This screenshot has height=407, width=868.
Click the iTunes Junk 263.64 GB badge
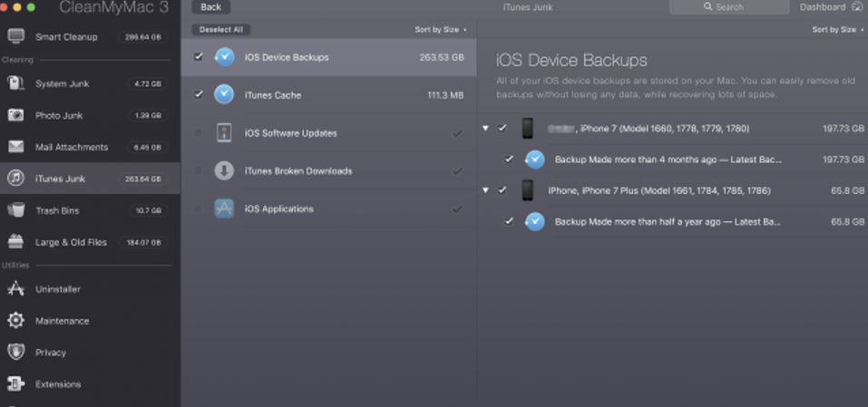pos(142,179)
